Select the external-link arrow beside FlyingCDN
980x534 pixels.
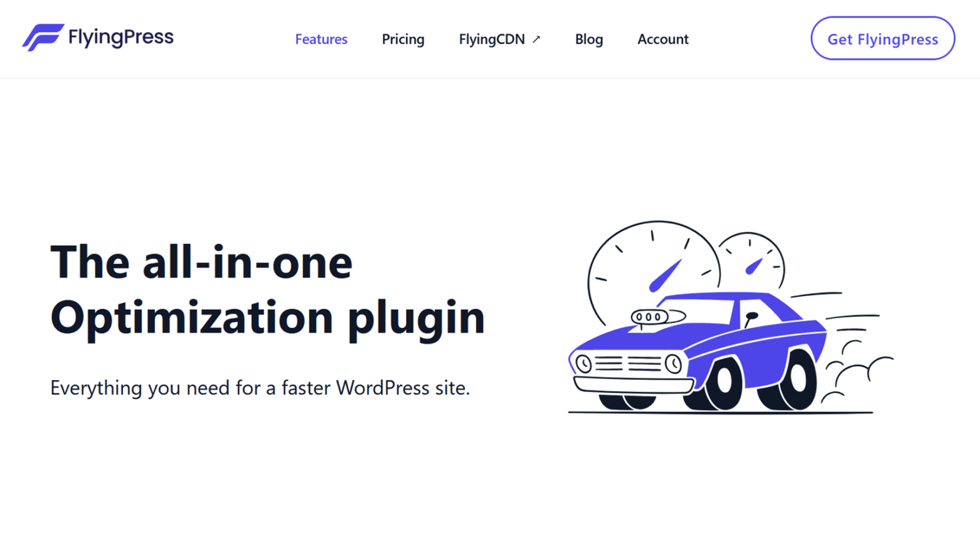click(x=536, y=38)
